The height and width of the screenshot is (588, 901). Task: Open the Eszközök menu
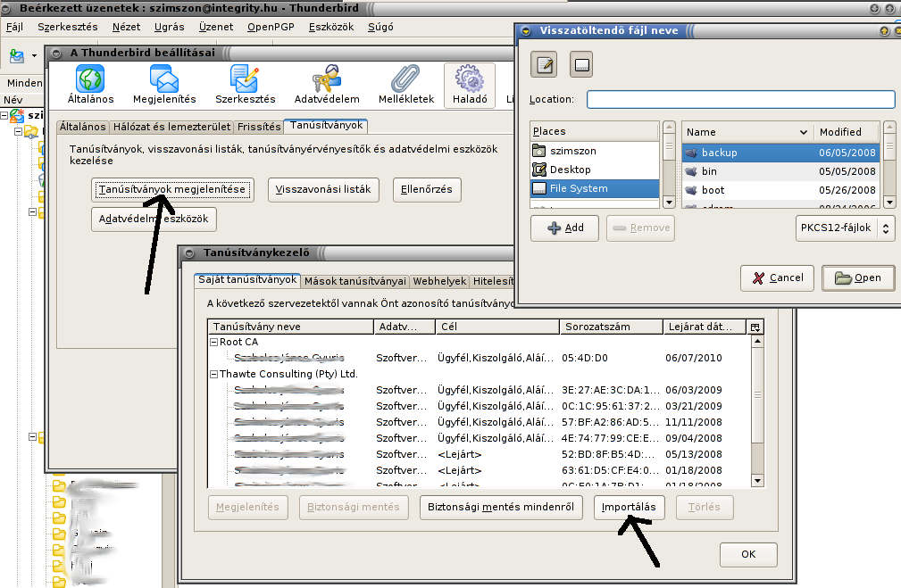(x=331, y=27)
